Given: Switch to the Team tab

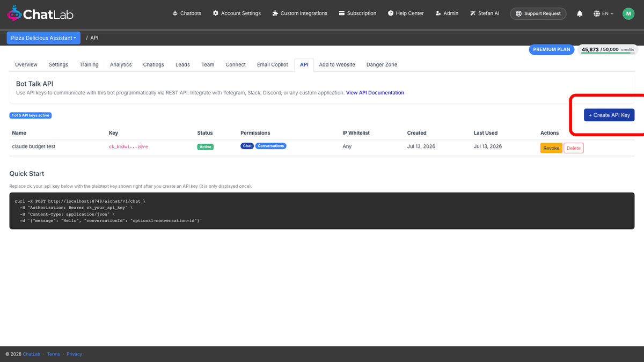Looking at the screenshot, I should tap(208, 64).
